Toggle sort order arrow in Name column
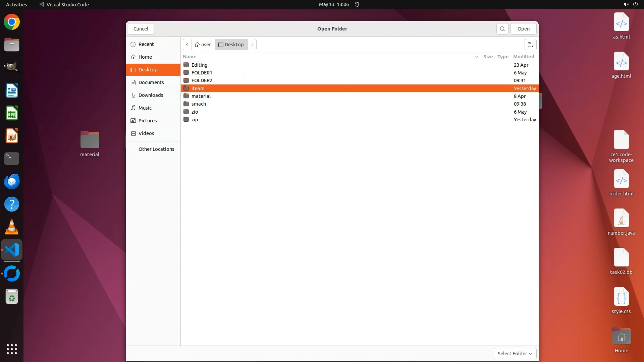The width and height of the screenshot is (644, 362). coord(476,57)
